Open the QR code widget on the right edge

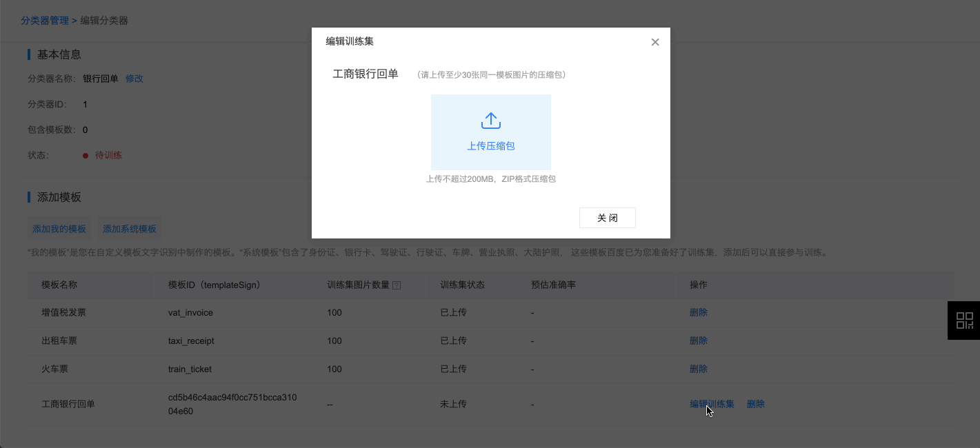[964, 320]
